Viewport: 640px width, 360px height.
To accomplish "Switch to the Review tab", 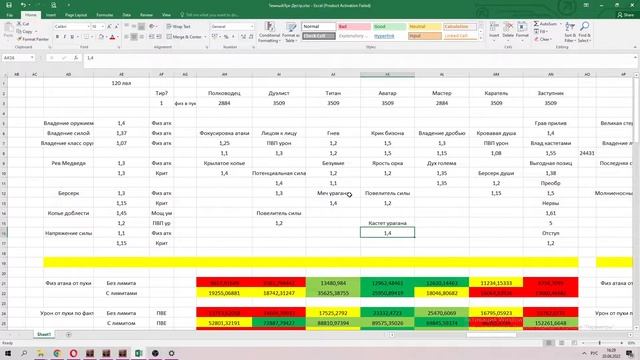I will [146, 15].
